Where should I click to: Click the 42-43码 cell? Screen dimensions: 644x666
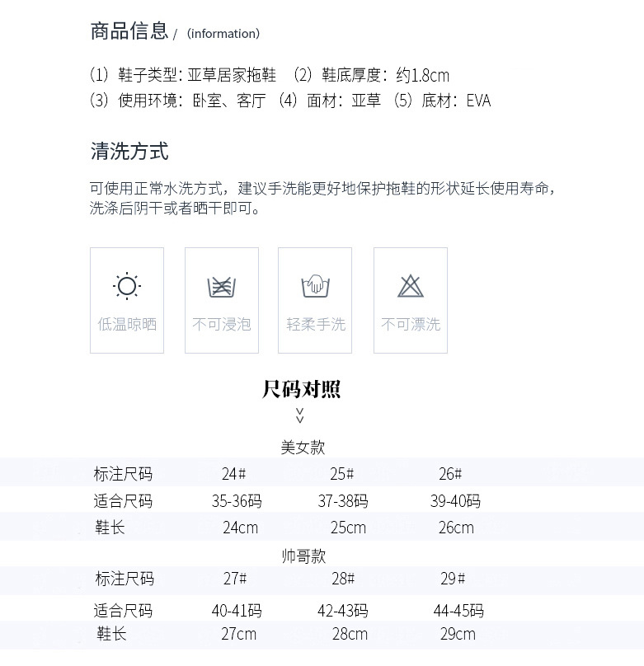[343, 612]
